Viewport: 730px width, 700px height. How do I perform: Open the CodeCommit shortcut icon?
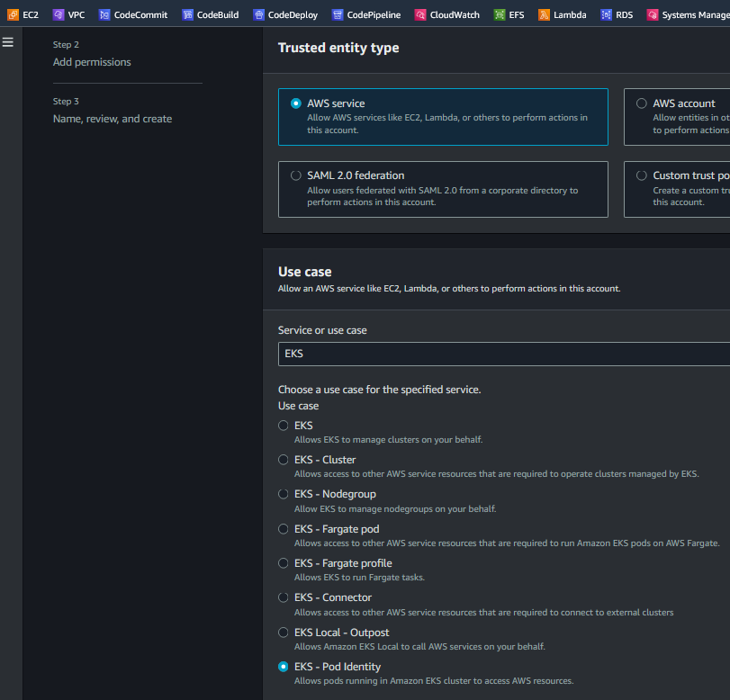click(x=104, y=15)
